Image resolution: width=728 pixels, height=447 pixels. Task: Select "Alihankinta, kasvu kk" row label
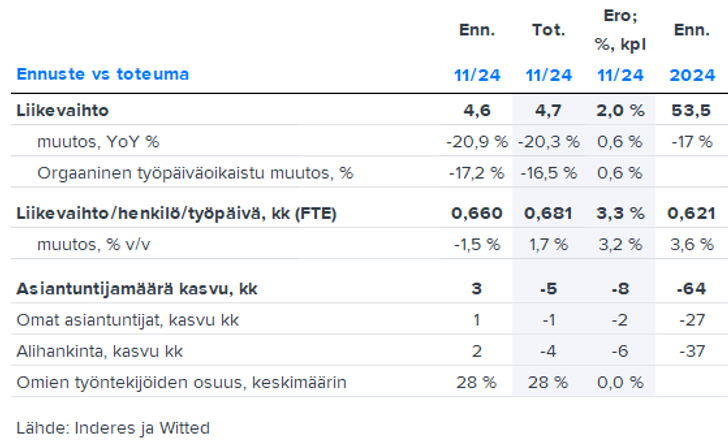99,351
